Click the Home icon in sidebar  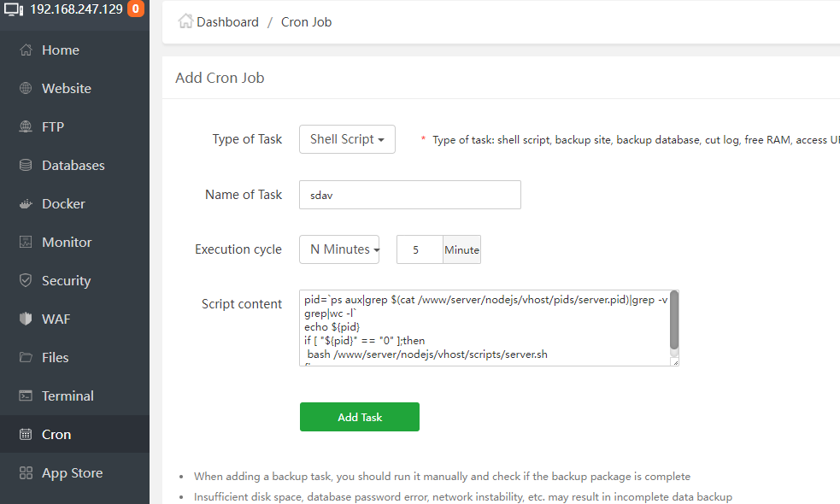[26, 50]
